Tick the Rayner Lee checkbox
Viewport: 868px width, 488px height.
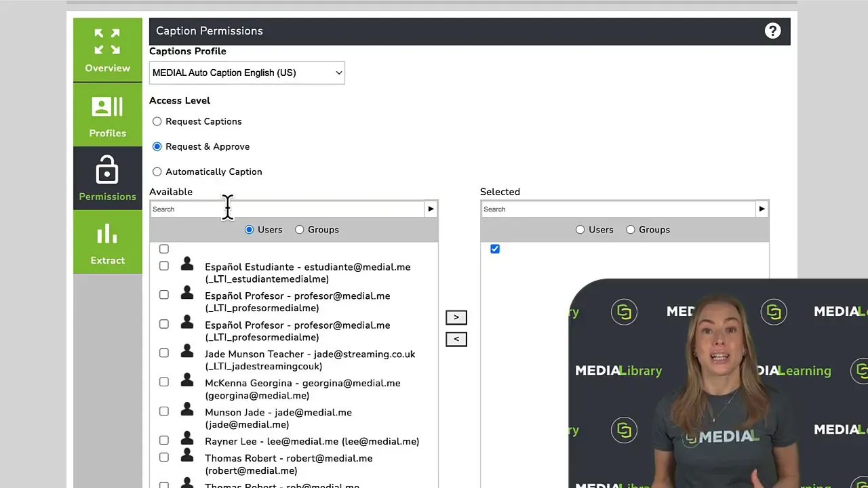(x=164, y=441)
